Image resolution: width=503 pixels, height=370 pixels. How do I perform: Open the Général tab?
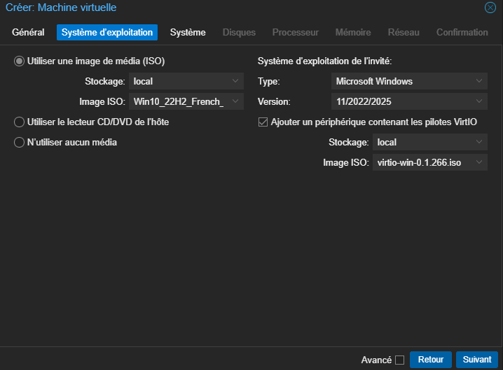[x=28, y=32]
